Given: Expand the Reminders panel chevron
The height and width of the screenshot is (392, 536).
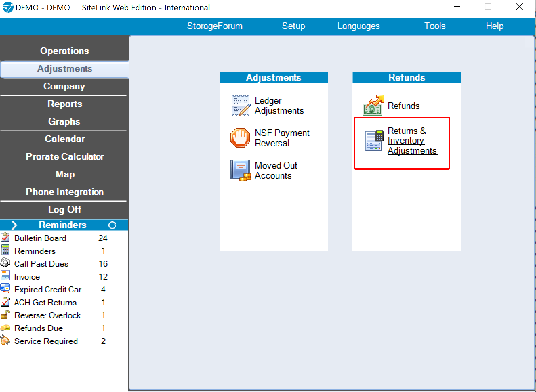Looking at the screenshot, I should [x=14, y=225].
